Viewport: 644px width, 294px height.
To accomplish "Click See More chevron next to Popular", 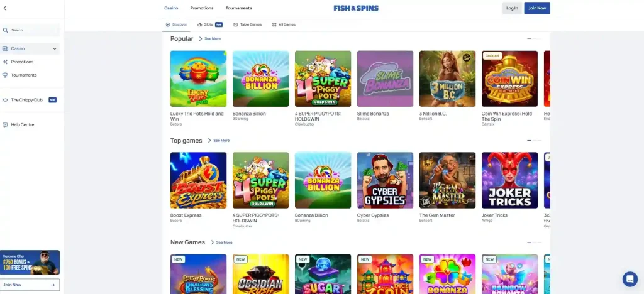I will [201, 38].
